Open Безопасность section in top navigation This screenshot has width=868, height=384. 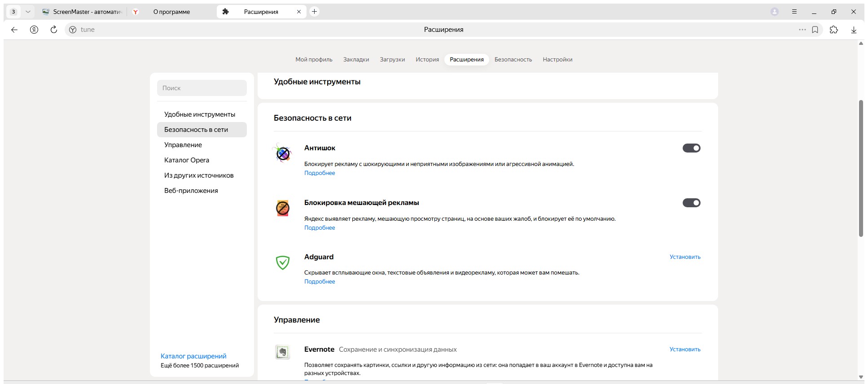pos(513,59)
